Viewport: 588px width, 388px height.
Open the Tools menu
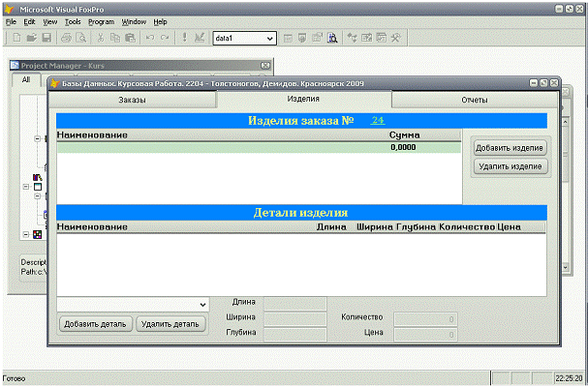click(73, 21)
